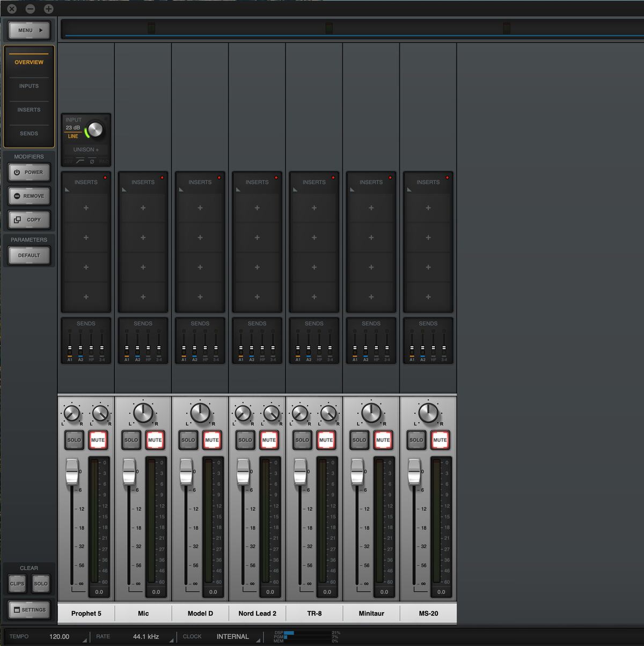Viewport: 644px width, 646px height.
Task: Add plugin in fourth MS-20 insert slot
Action: (x=428, y=297)
